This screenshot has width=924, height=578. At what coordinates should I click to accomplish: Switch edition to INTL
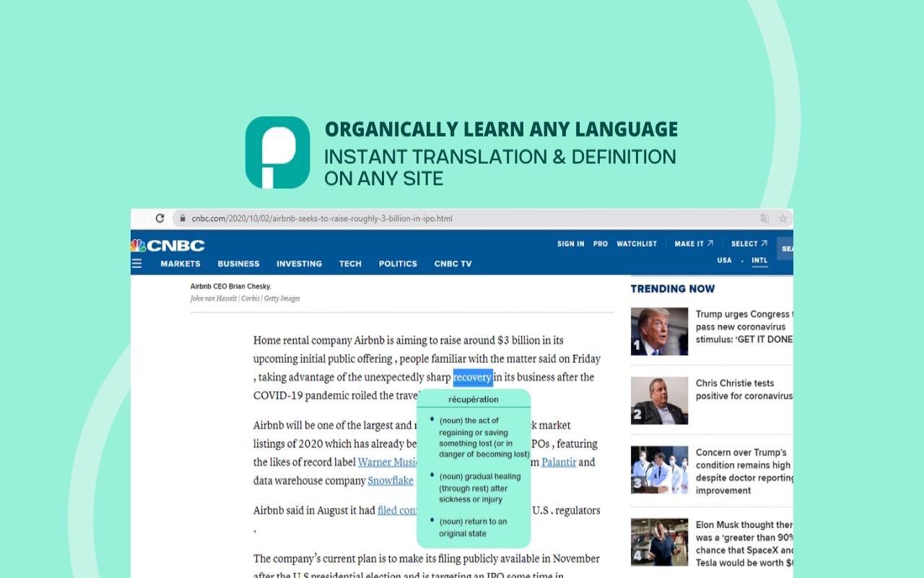(x=759, y=260)
